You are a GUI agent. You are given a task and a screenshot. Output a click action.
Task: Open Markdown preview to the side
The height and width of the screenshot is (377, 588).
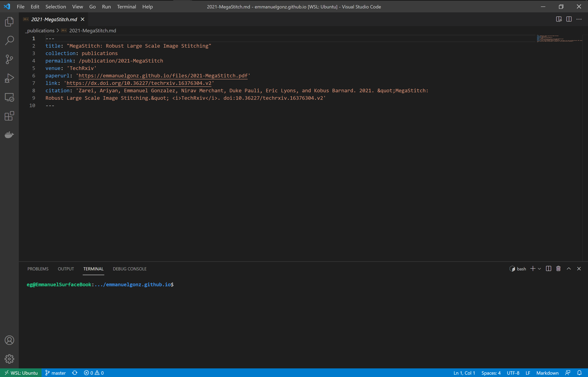[x=559, y=19]
